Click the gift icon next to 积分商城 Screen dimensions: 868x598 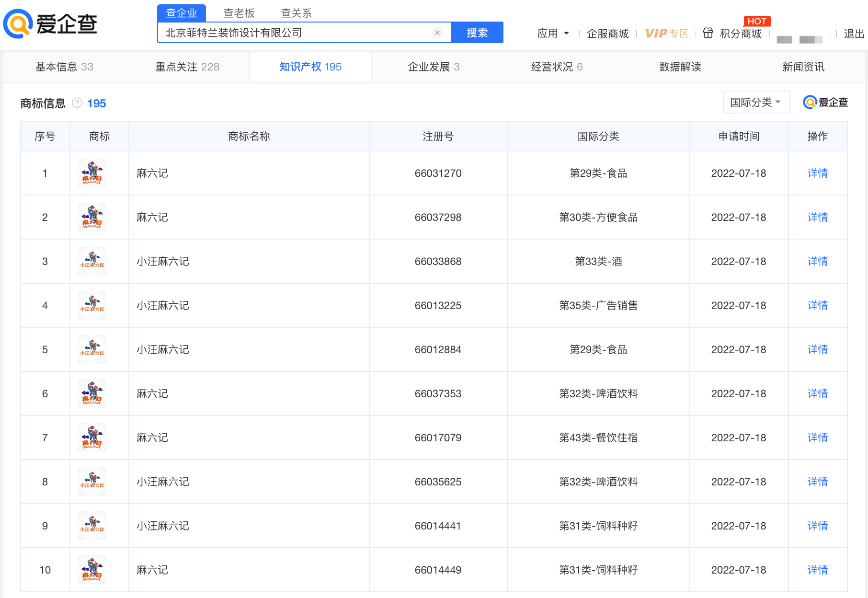pos(708,33)
